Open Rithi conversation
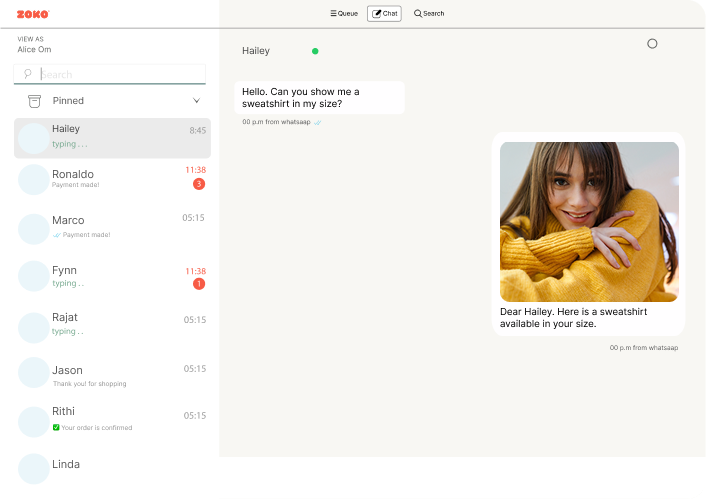The image size is (706, 499). 112,422
